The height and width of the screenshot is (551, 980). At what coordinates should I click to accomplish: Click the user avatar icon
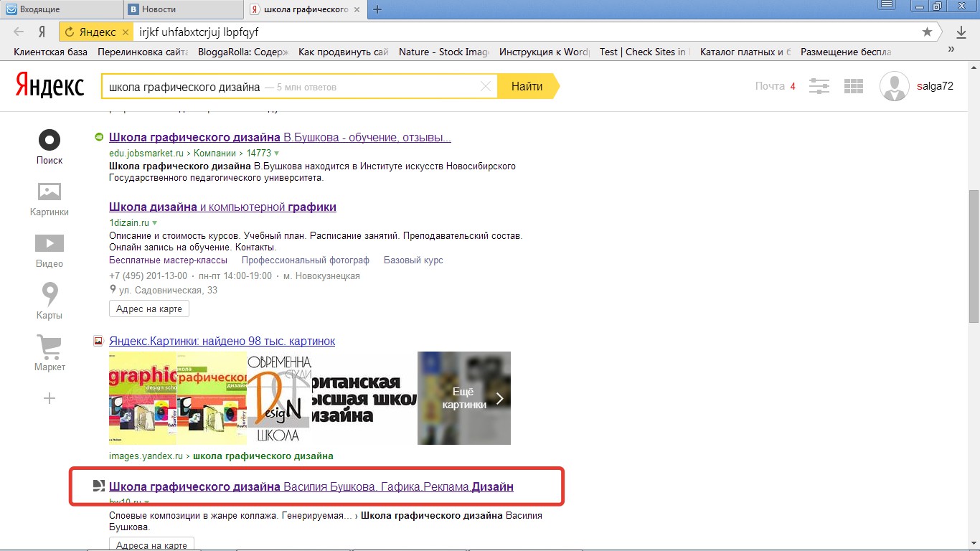click(x=894, y=86)
